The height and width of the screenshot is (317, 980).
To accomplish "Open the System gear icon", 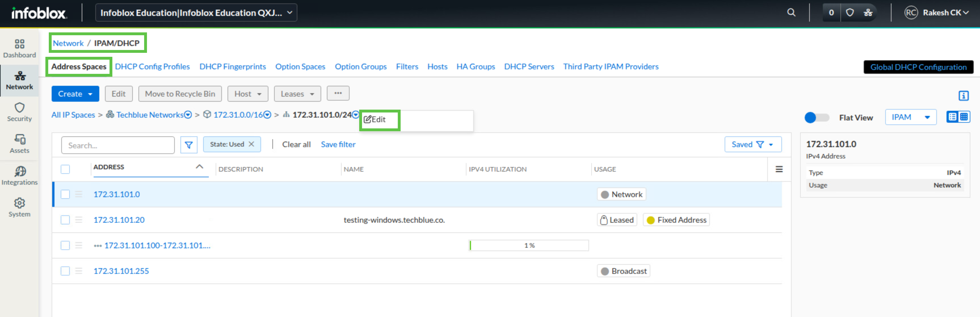I will click(x=19, y=208).
